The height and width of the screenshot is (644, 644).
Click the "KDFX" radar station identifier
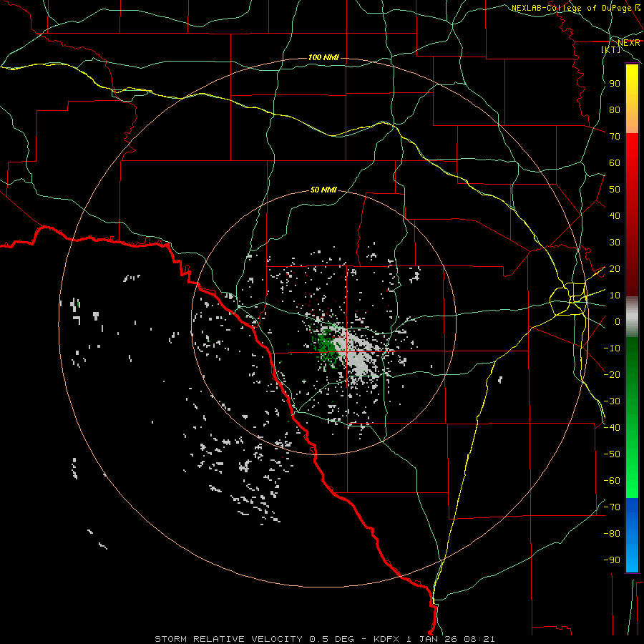click(x=386, y=639)
